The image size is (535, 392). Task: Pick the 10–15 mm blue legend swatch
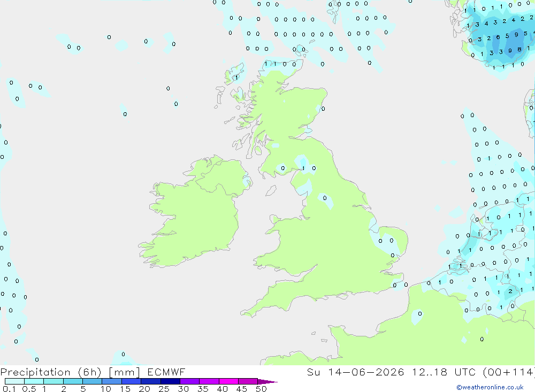[x=112, y=381]
